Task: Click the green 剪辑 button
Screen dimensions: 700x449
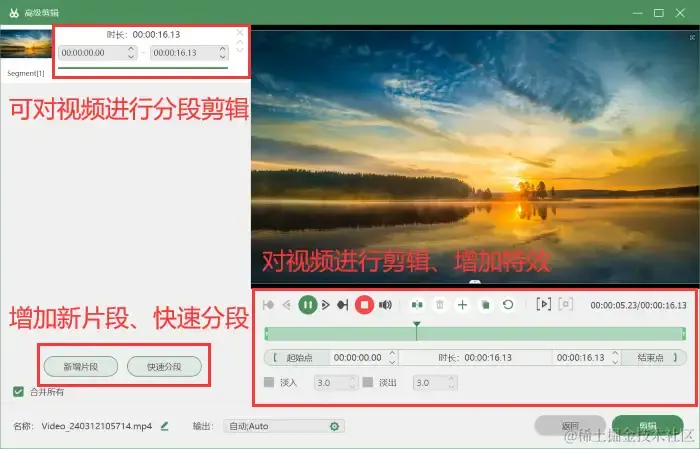Action: (647, 425)
